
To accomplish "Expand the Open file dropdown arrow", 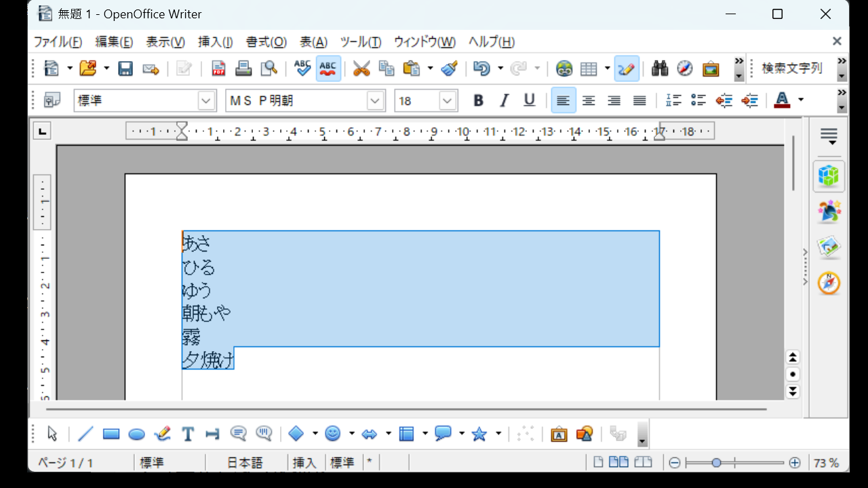I will tap(106, 68).
